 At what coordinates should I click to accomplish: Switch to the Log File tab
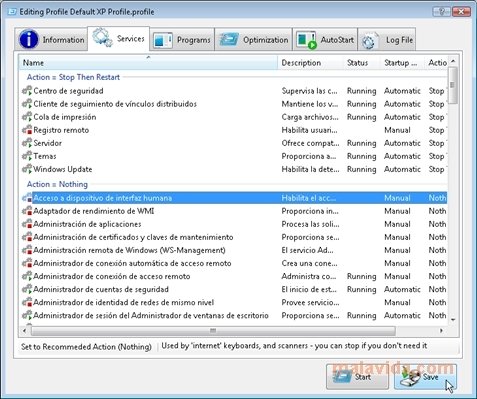coord(387,39)
